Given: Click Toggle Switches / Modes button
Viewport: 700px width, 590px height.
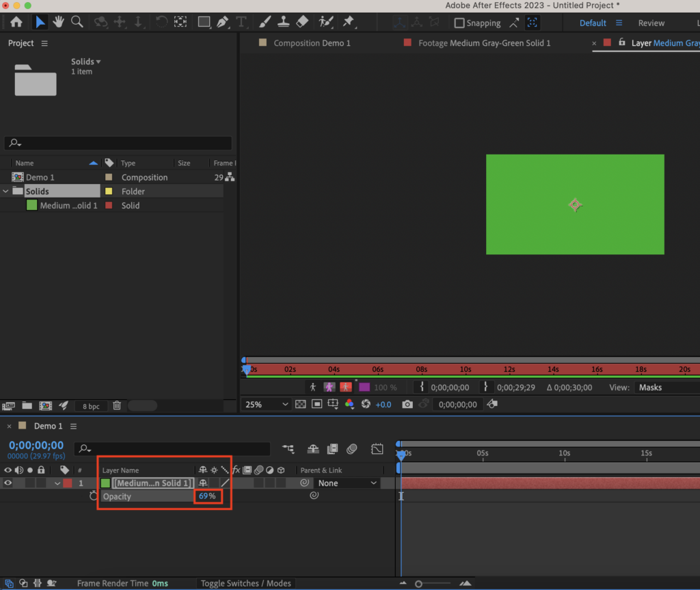Looking at the screenshot, I should pos(246,583).
